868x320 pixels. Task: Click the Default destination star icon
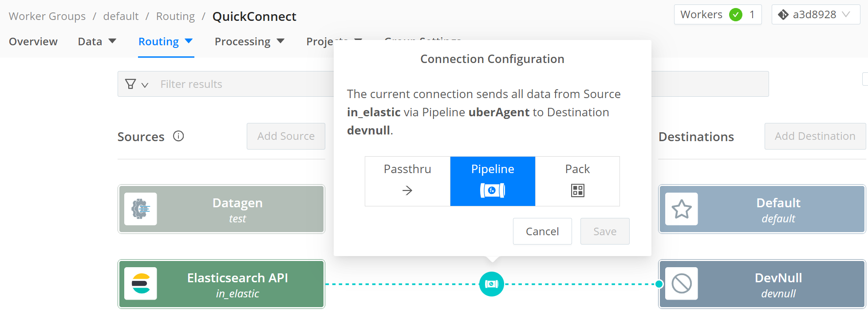click(x=682, y=209)
